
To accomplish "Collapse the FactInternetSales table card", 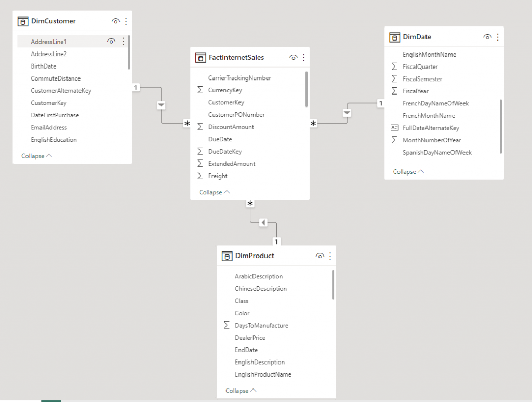I will tap(214, 192).
